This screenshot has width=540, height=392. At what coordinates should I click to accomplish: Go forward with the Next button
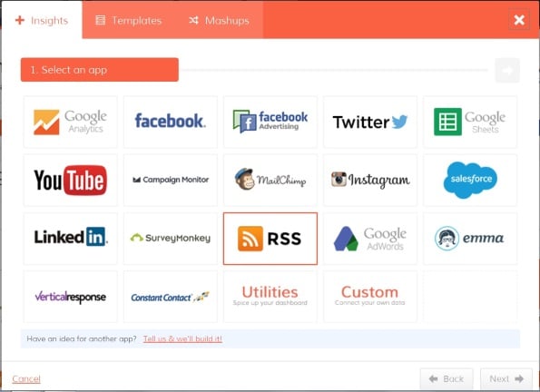tap(506, 379)
